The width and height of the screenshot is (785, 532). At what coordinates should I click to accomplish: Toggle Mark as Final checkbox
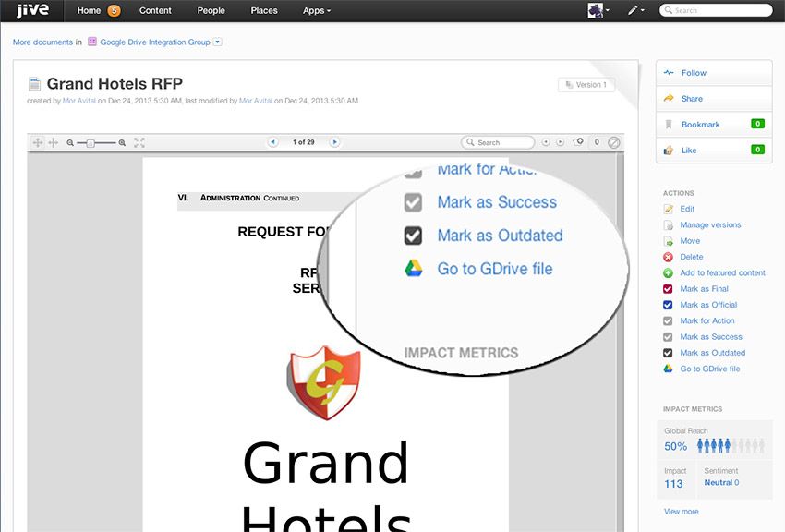[x=668, y=289]
